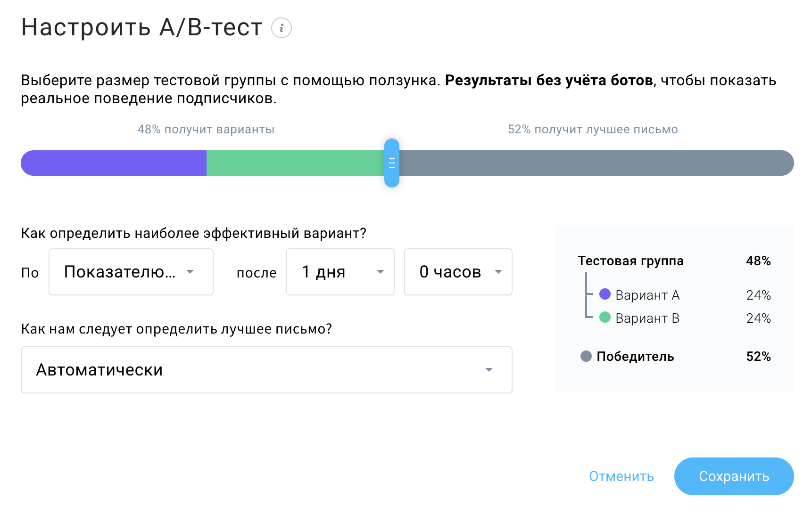Open the 'Показателю...' metric dropdown
This screenshot has height=522, width=812.
click(x=131, y=272)
